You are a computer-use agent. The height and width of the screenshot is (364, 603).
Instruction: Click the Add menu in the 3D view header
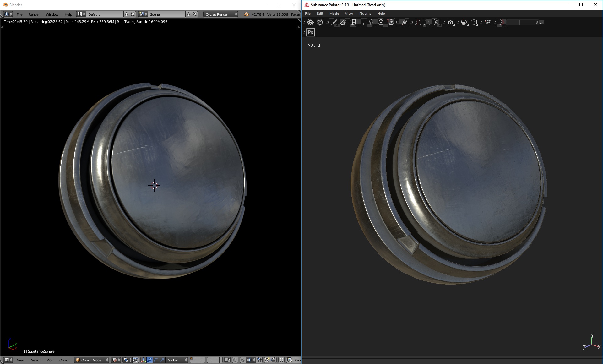(50, 360)
